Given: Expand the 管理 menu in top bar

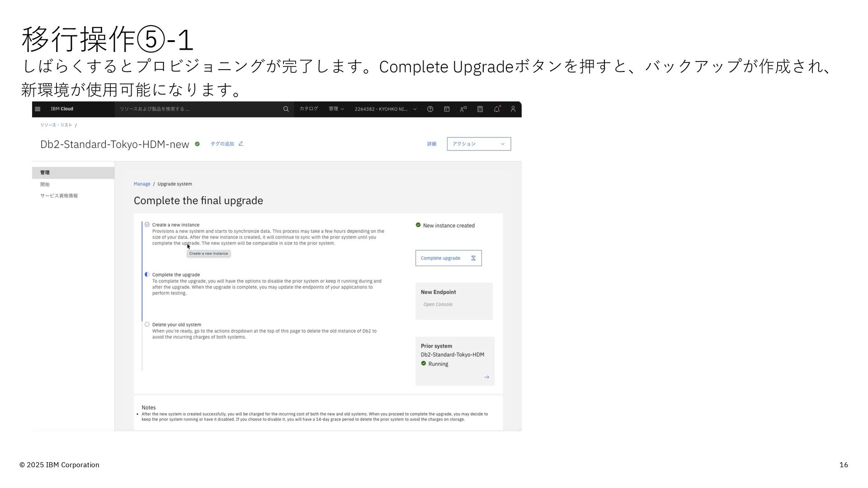Looking at the screenshot, I should click(x=336, y=109).
